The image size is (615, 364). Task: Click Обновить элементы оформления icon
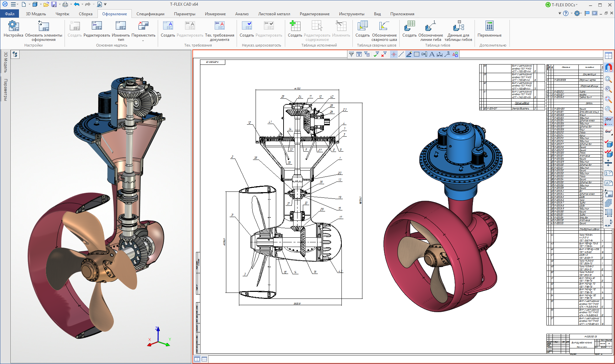[x=43, y=26]
